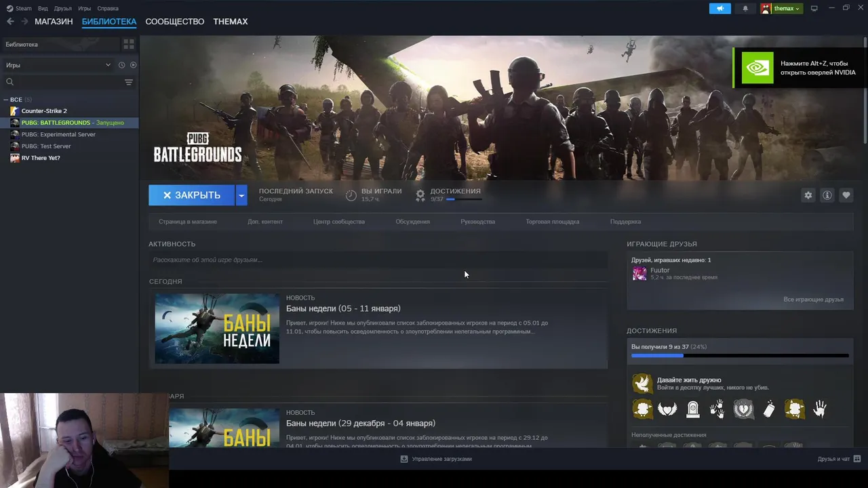Open Друзья и чат panel
The width and height of the screenshot is (868, 488).
839,459
